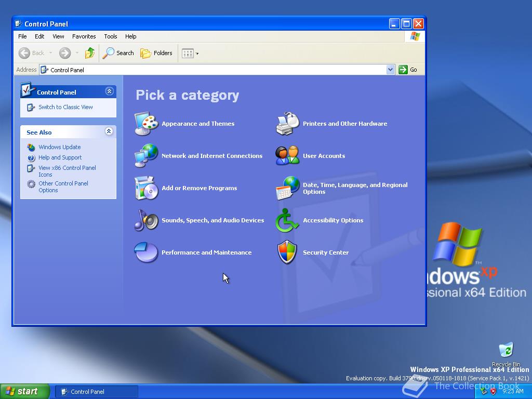Click the Views toolbar icon
Screen dimensions: 532x399
pos(188,54)
